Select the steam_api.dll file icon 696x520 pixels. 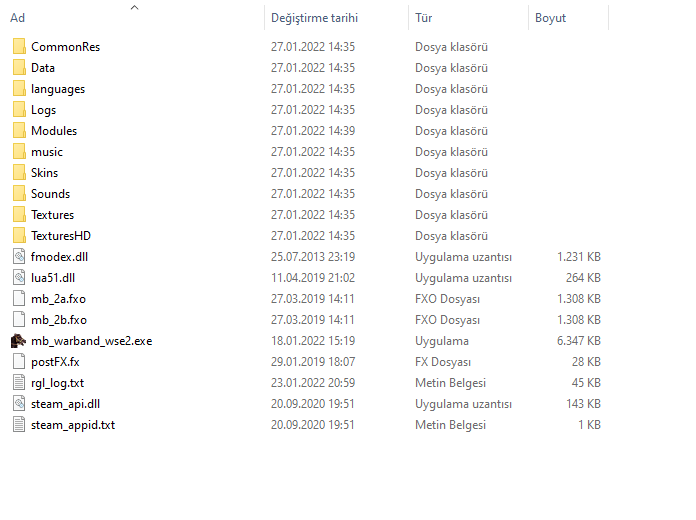(x=19, y=404)
